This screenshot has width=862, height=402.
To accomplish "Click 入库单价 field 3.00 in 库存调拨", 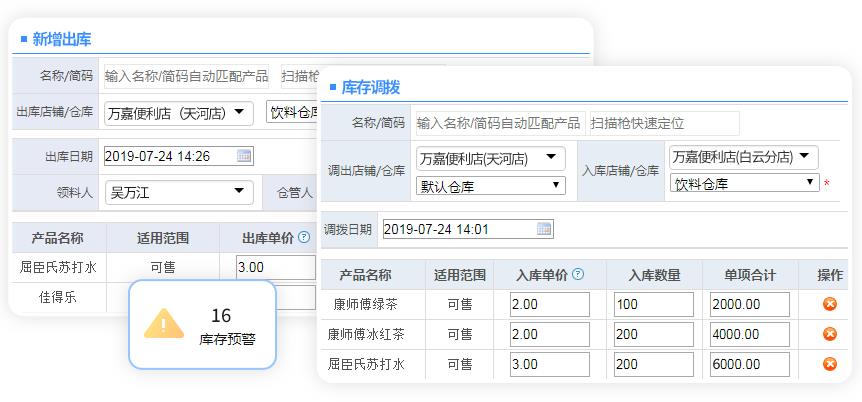I will 550,364.
